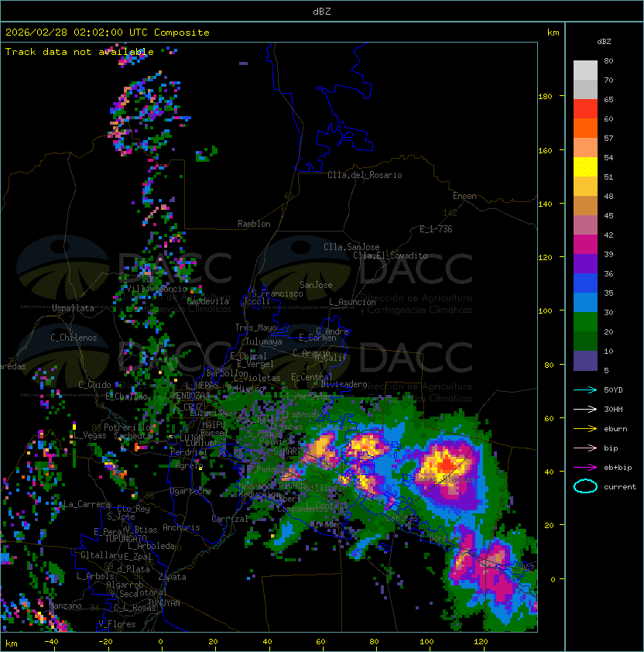This screenshot has width=644, height=652.
Task: Click the 'Clla.del_Rosario' place label
Action: [365, 175]
